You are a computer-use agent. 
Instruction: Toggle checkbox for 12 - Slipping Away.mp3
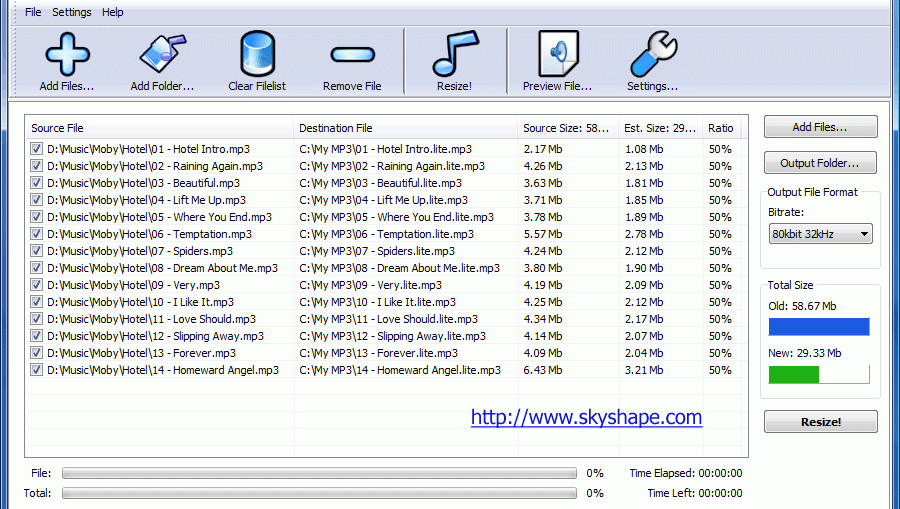tap(37, 336)
